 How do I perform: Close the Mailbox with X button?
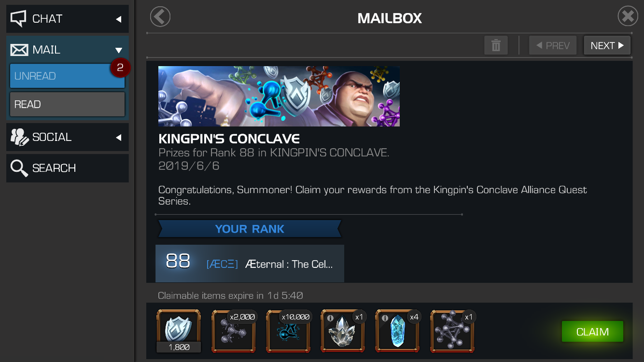pyautogui.click(x=628, y=16)
